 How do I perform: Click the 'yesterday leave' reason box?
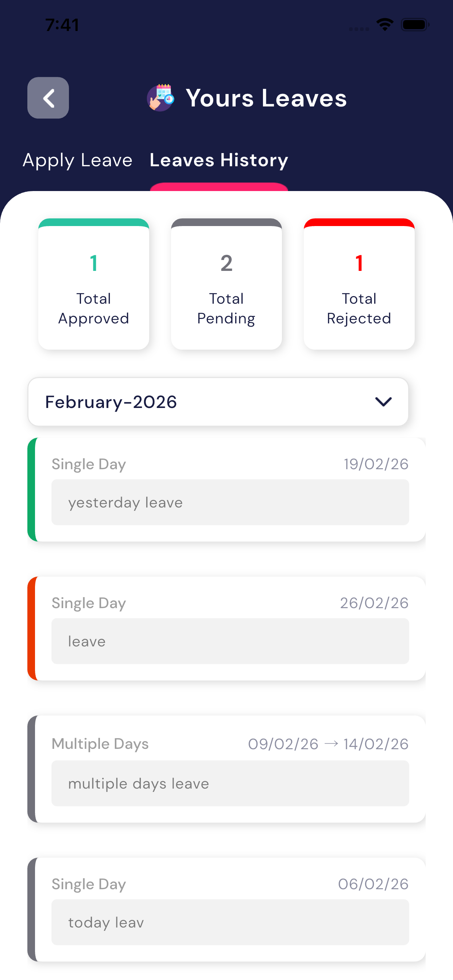click(230, 502)
